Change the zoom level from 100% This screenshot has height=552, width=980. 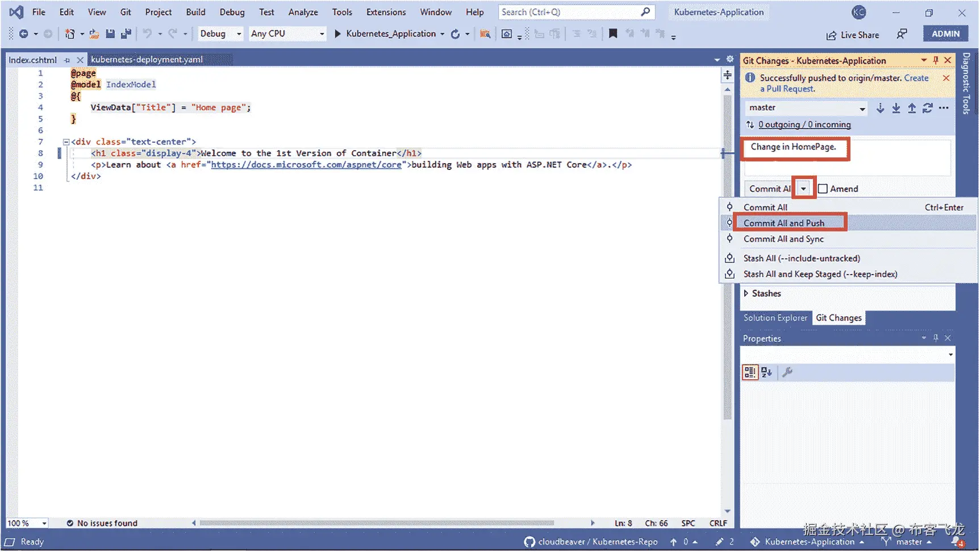26,522
